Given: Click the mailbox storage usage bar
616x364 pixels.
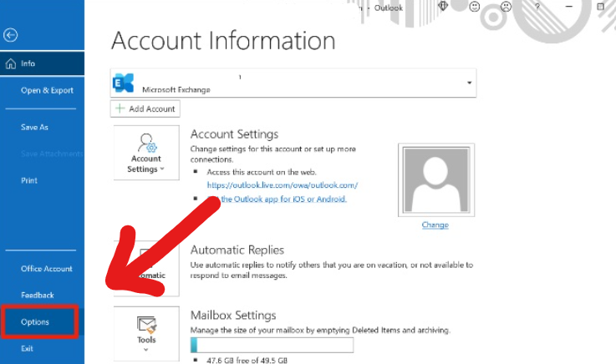Looking at the screenshot, I should [x=272, y=345].
